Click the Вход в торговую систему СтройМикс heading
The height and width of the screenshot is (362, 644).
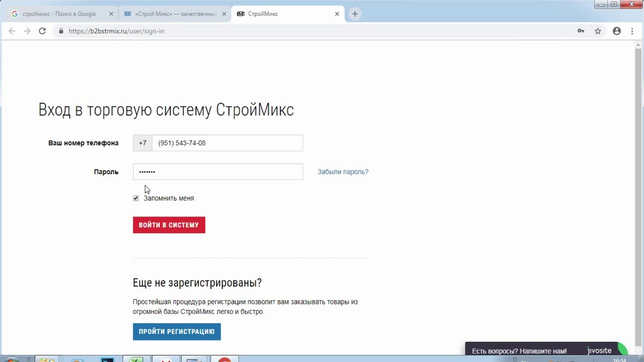pos(166,110)
